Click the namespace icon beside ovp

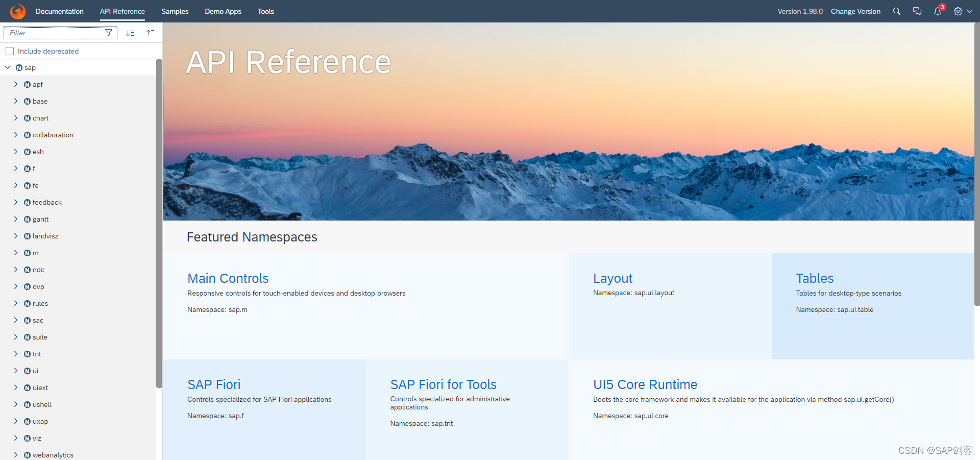pyautogui.click(x=28, y=287)
